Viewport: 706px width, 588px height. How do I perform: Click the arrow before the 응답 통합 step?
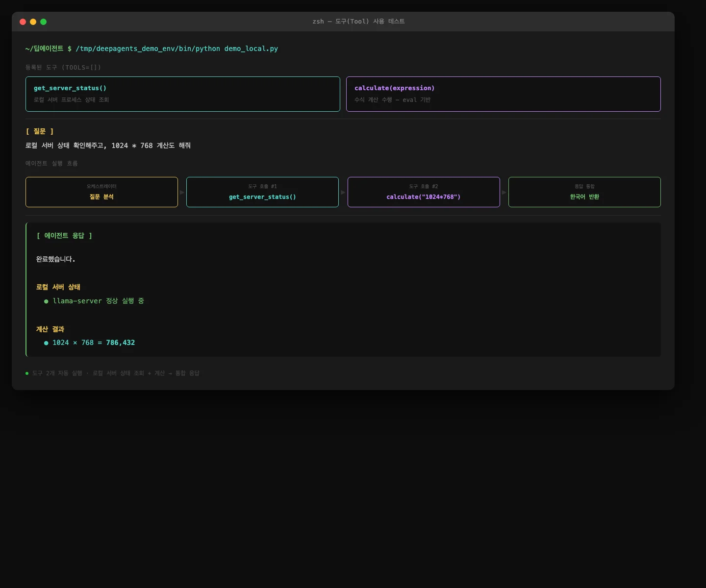tap(504, 192)
